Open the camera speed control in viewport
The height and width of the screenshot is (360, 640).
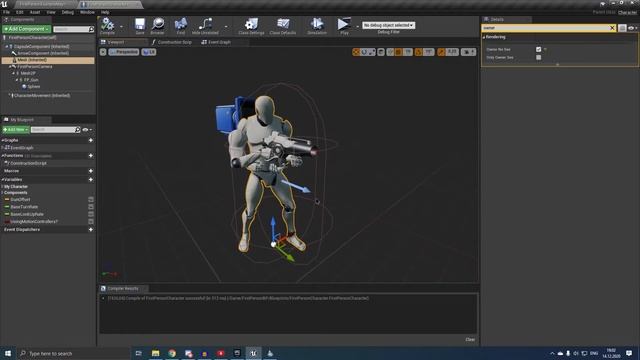click(x=468, y=52)
